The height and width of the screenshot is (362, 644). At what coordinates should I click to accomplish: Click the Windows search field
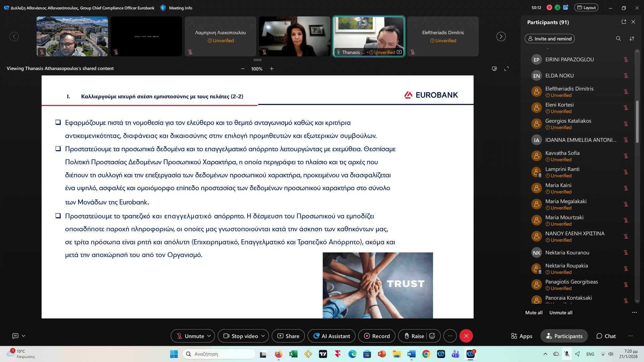pos(219,354)
